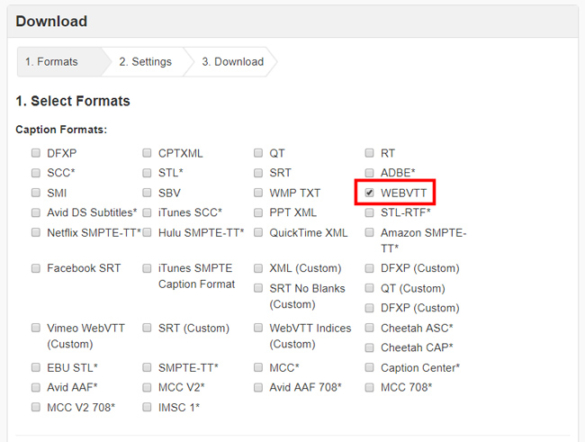Jump to the 3. Download step
Screen dimensions: 585x442
(233, 62)
